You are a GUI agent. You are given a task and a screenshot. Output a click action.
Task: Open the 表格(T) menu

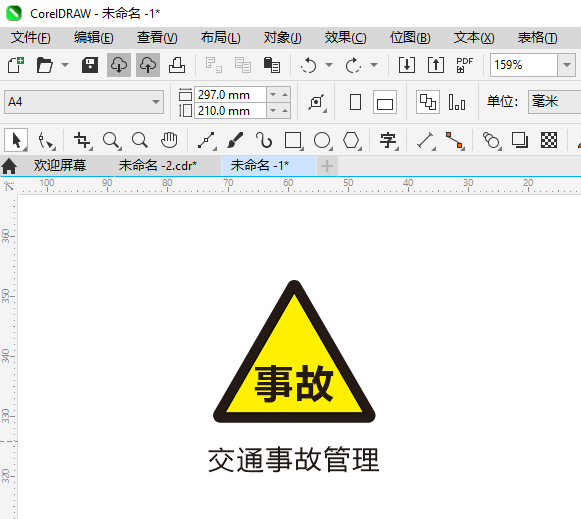(x=537, y=38)
